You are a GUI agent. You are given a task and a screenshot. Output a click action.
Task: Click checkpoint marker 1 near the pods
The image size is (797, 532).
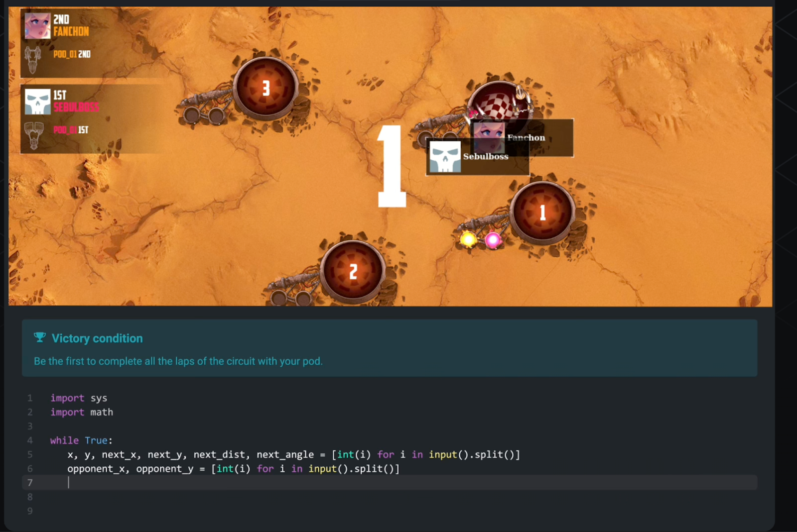542,212
